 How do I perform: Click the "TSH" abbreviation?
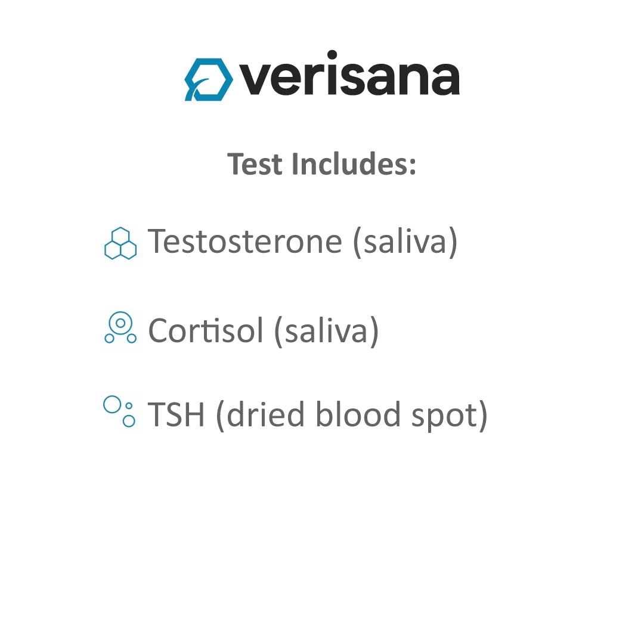point(176,414)
